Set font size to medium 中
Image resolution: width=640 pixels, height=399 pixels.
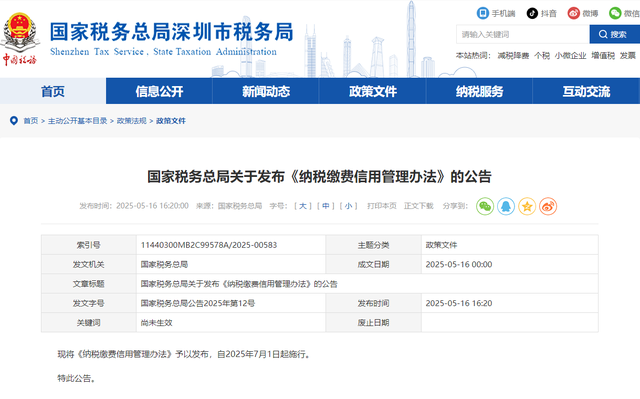(325, 206)
